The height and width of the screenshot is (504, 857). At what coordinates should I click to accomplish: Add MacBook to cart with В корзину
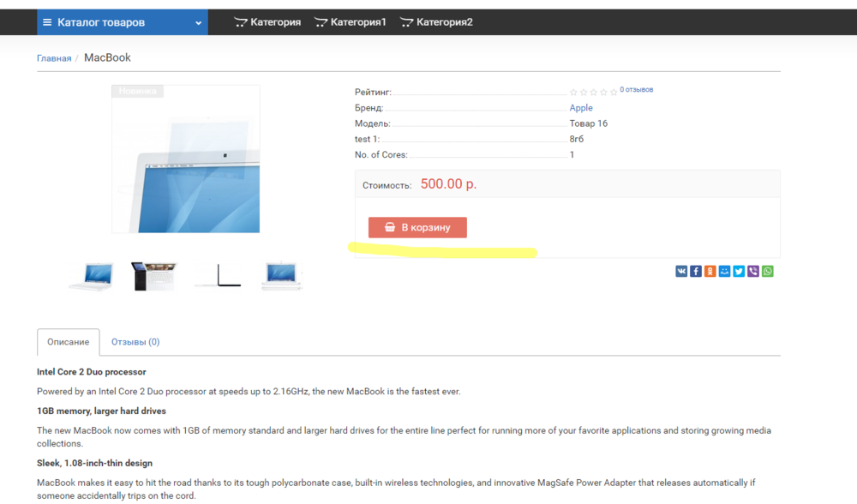pyautogui.click(x=417, y=227)
